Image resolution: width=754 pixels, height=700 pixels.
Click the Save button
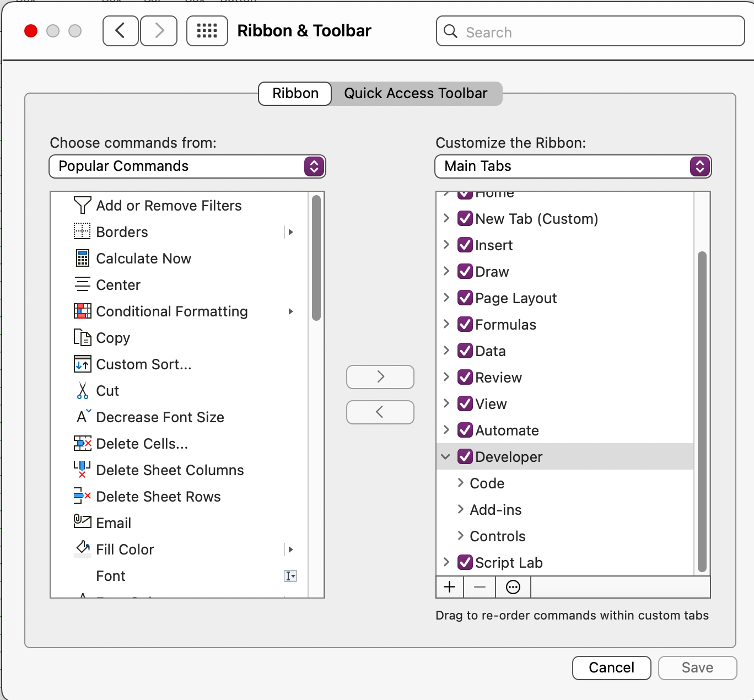pyautogui.click(x=698, y=668)
